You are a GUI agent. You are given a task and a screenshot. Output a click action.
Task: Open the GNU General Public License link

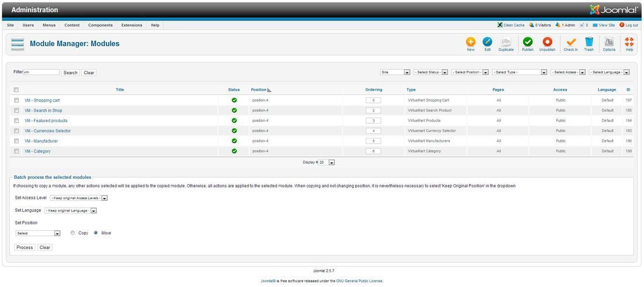pos(359,281)
